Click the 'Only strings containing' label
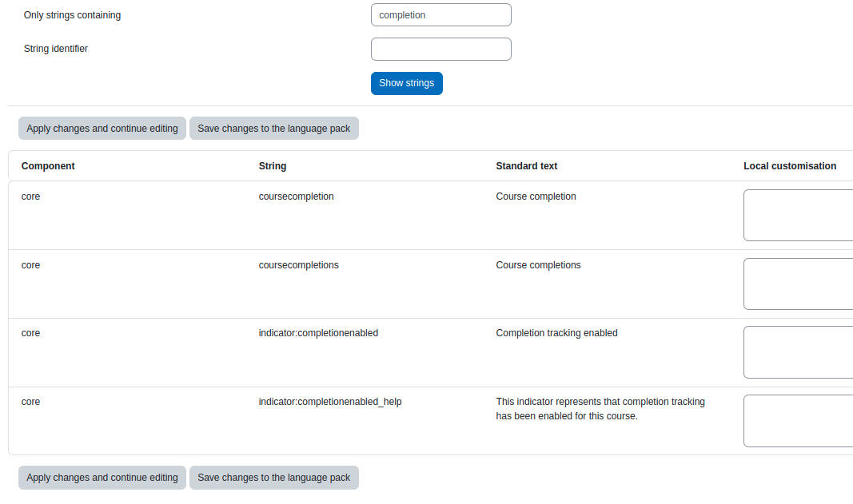This screenshot has width=853, height=504. [x=73, y=15]
